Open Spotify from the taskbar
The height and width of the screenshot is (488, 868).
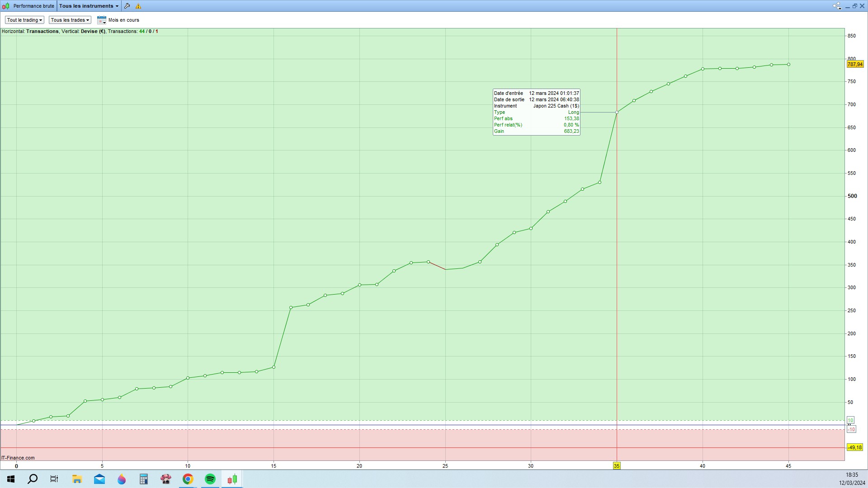coord(210,479)
